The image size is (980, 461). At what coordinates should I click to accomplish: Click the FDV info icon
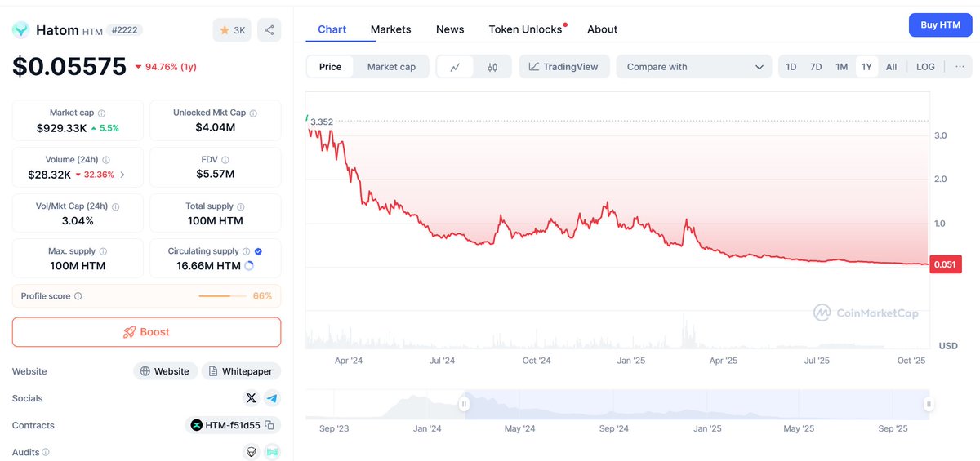[x=225, y=160]
